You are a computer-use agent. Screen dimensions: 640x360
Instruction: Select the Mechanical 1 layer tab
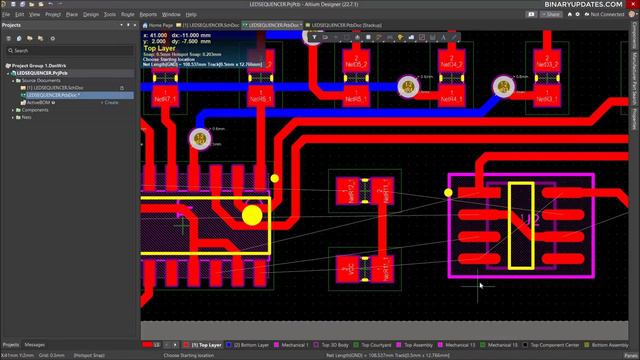point(291,345)
